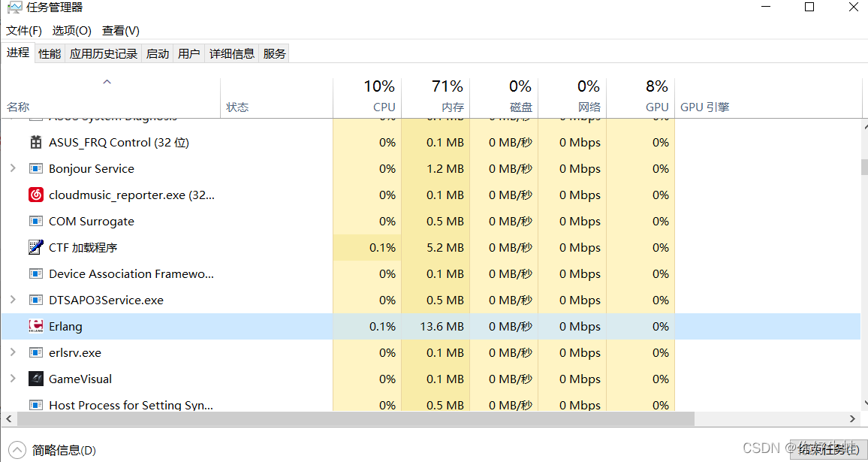Select the cloudmusic_reporter.exe process name
The width and height of the screenshot is (868, 462).
point(131,195)
